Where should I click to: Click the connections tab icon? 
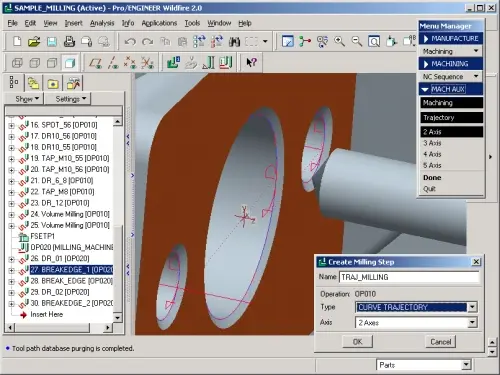point(73,84)
